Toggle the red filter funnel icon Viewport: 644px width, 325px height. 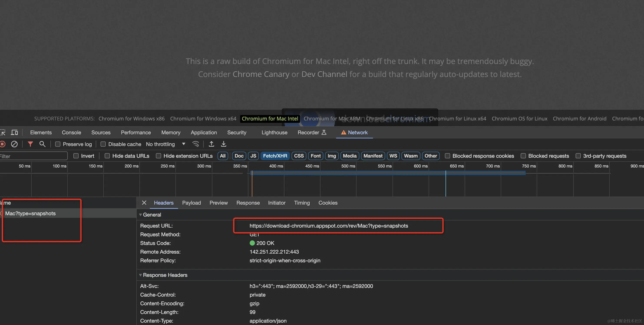[x=30, y=144]
